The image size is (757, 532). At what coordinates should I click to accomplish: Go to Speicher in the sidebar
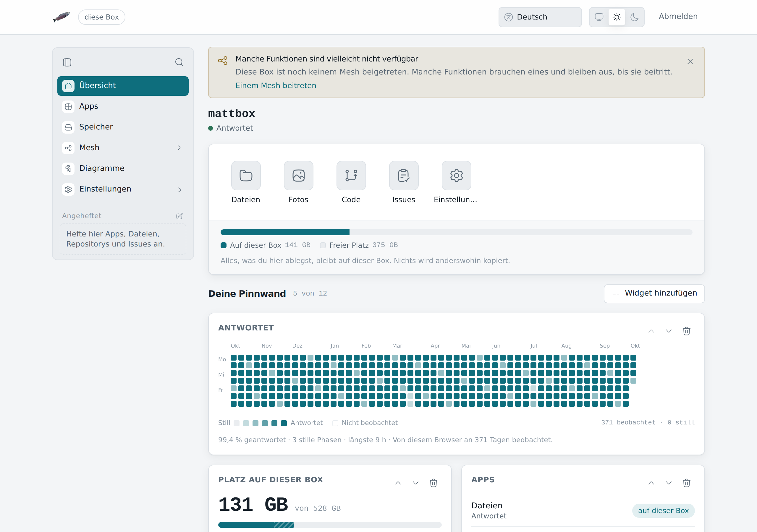tap(123, 127)
